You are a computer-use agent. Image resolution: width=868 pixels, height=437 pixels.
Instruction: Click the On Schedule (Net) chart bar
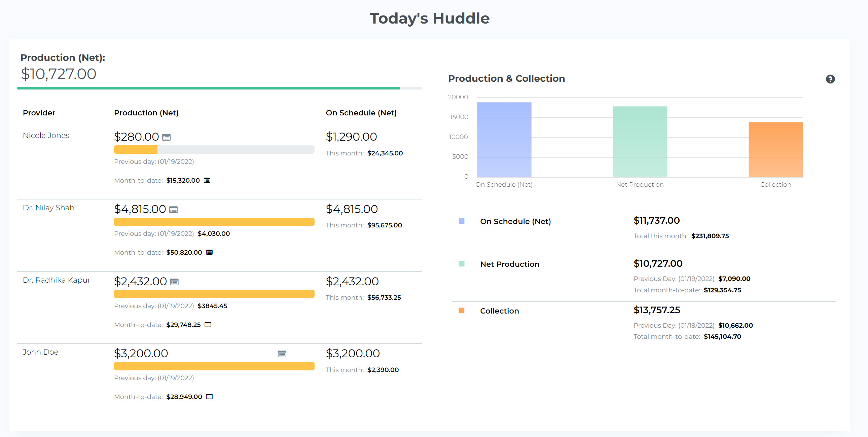point(504,140)
